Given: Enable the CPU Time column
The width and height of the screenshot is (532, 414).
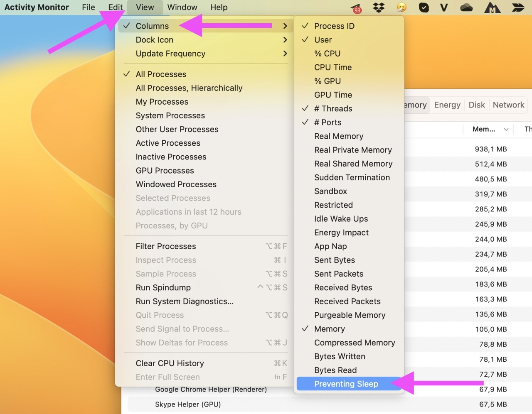Looking at the screenshot, I should tap(349, 67).
